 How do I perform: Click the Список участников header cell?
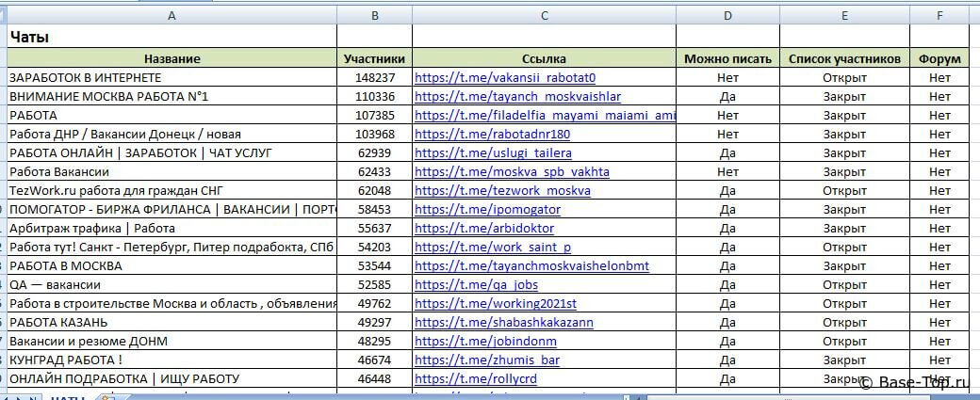coord(844,58)
